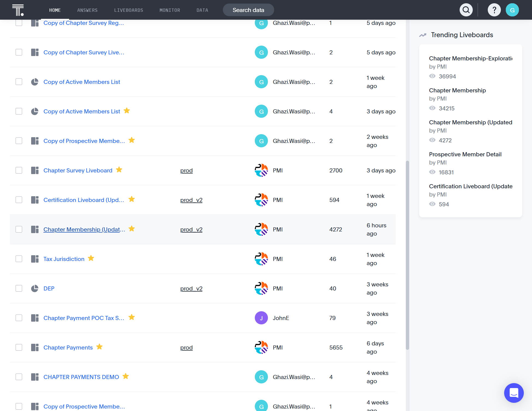Go to the Home tab
532x411 pixels.
point(55,10)
